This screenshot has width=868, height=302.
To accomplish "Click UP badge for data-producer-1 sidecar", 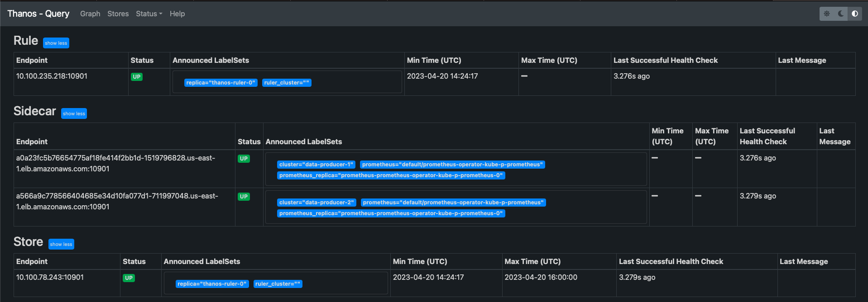I will click(x=244, y=159).
